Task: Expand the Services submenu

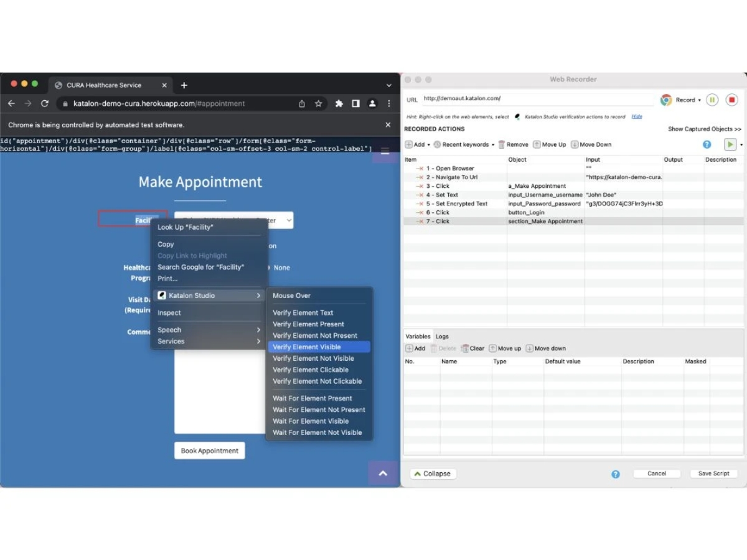Action: pyautogui.click(x=209, y=341)
